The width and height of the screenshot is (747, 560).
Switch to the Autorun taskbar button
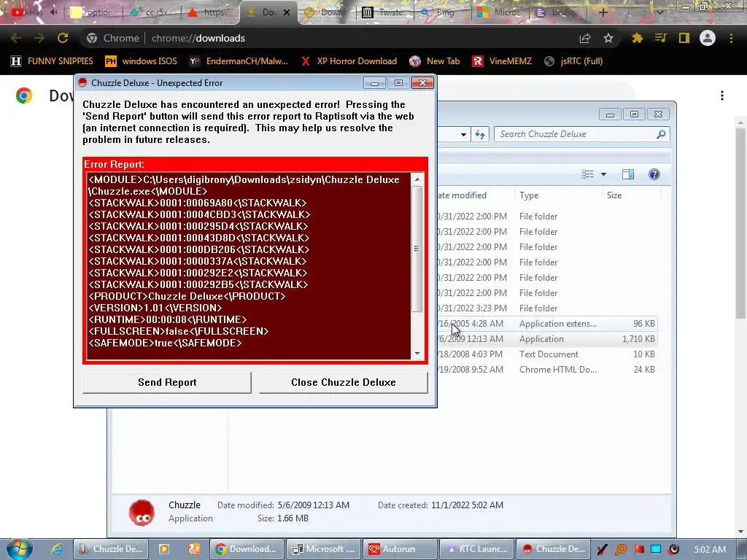[x=400, y=549]
